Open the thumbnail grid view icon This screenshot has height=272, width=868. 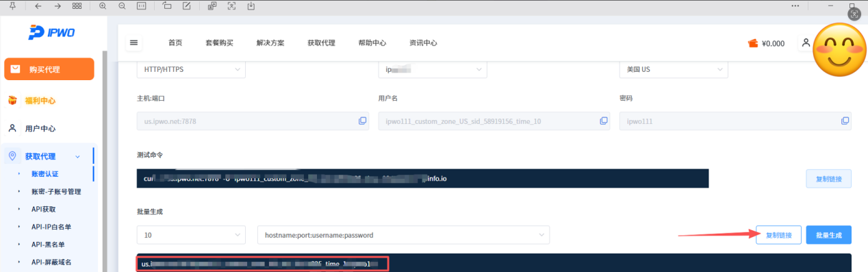pos(77,5)
